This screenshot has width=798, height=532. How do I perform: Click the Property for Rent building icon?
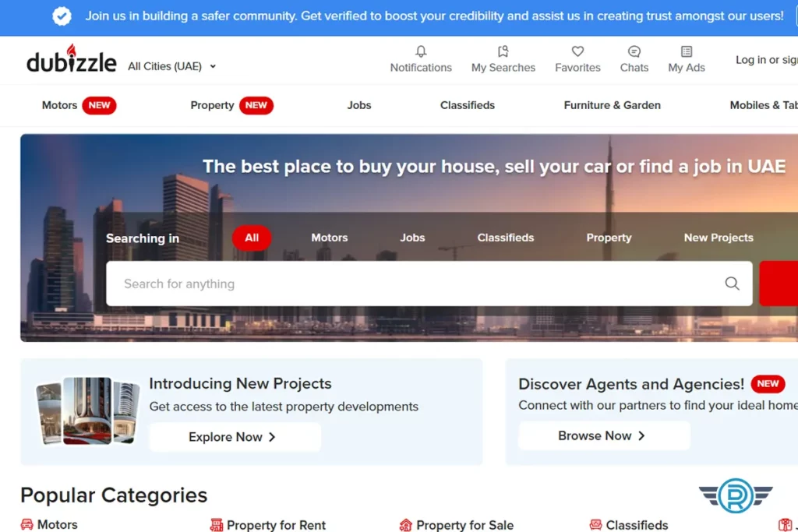click(217, 524)
